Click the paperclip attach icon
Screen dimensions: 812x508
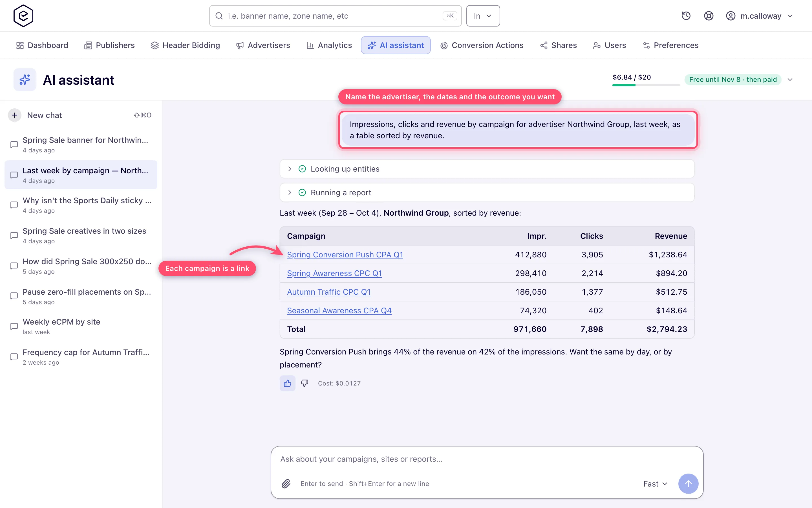point(286,483)
